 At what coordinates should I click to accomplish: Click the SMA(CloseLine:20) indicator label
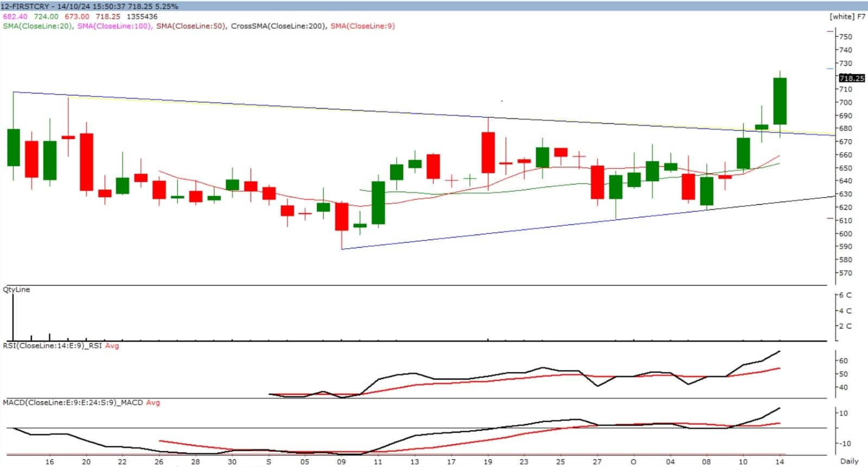(x=38, y=26)
